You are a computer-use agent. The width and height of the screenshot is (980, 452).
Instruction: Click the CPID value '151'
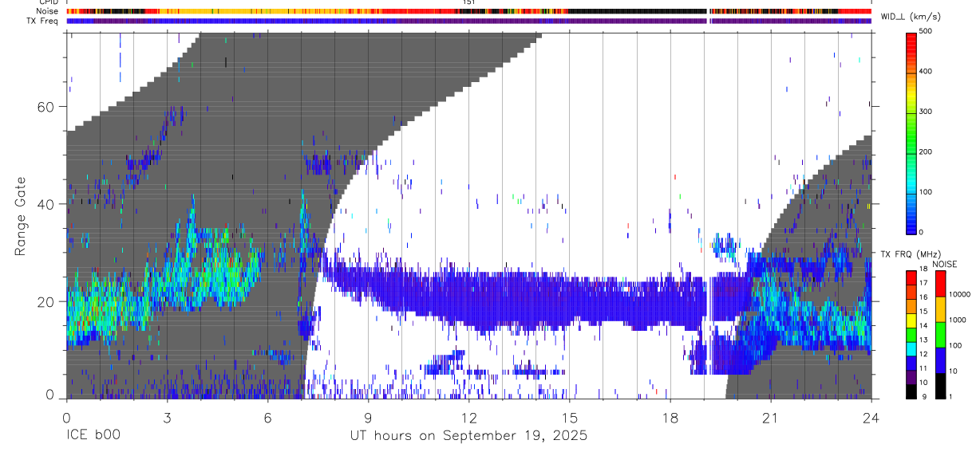tap(468, 2)
